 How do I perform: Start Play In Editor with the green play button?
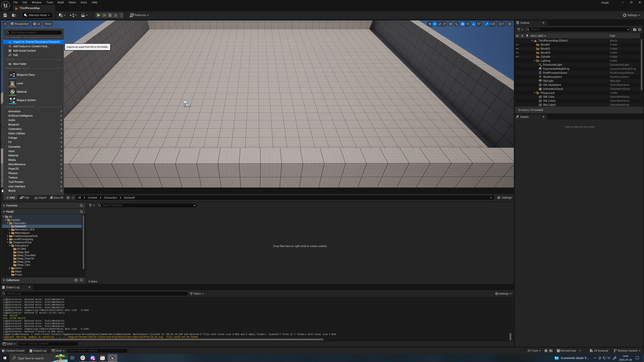click(x=98, y=15)
